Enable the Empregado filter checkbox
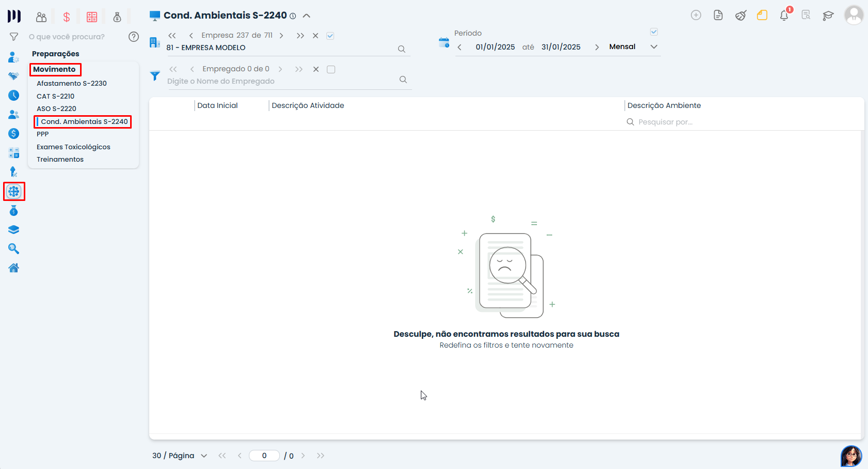This screenshot has width=868, height=469. [x=331, y=69]
